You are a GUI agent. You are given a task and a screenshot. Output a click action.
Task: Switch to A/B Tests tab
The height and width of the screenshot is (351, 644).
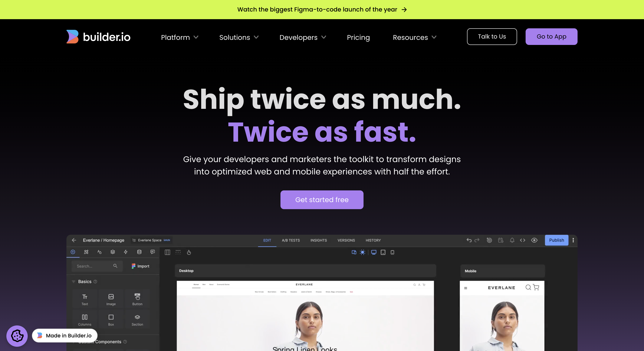point(290,240)
